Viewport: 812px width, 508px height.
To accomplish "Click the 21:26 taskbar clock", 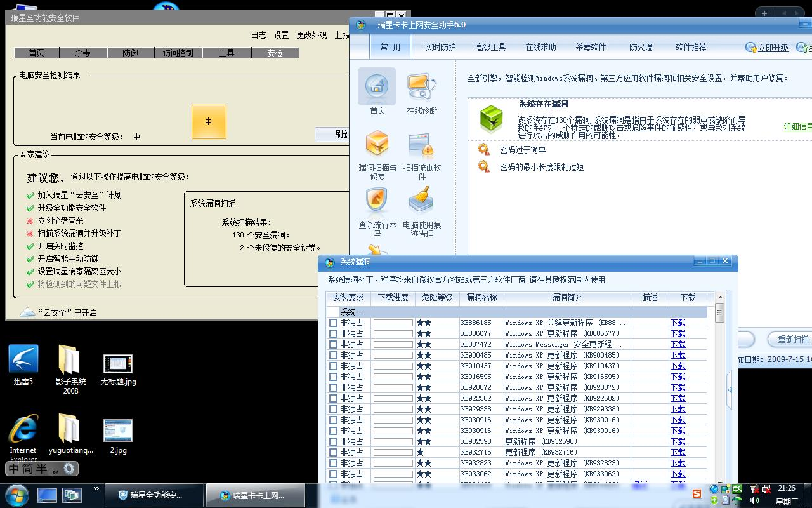I will 787,488.
